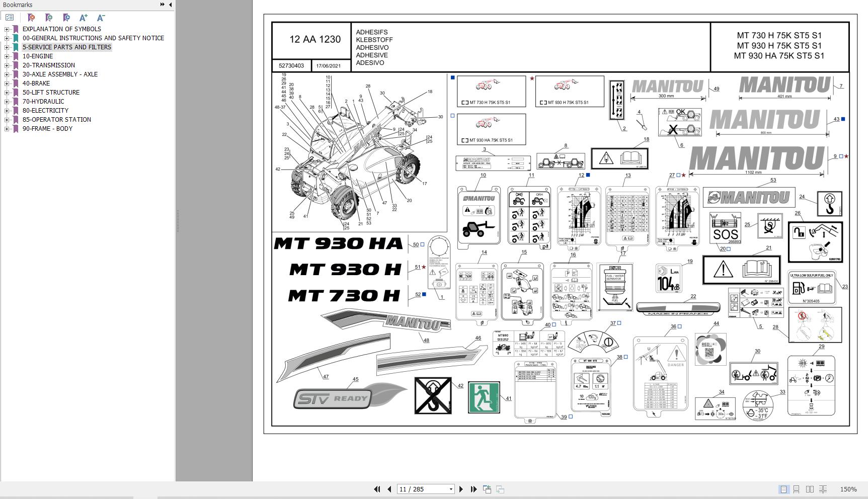This screenshot has height=499, width=868.
Task: Switch to two-page facing view
Action: [x=810, y=489]
